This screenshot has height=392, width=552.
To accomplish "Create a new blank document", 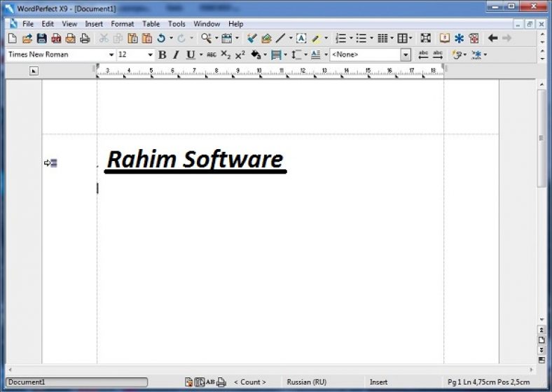I will [13, 38].
